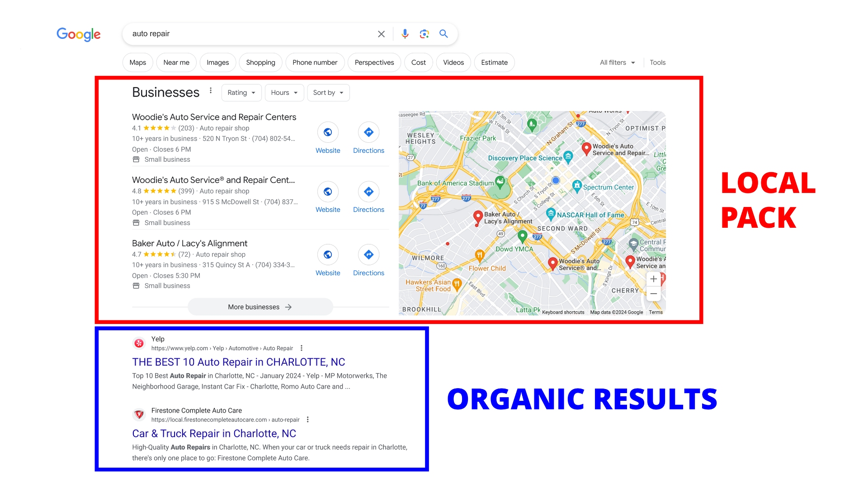Click Discovery Place Science map marker
This screenshot has width=868, height=488.
[x=568, y=157]
